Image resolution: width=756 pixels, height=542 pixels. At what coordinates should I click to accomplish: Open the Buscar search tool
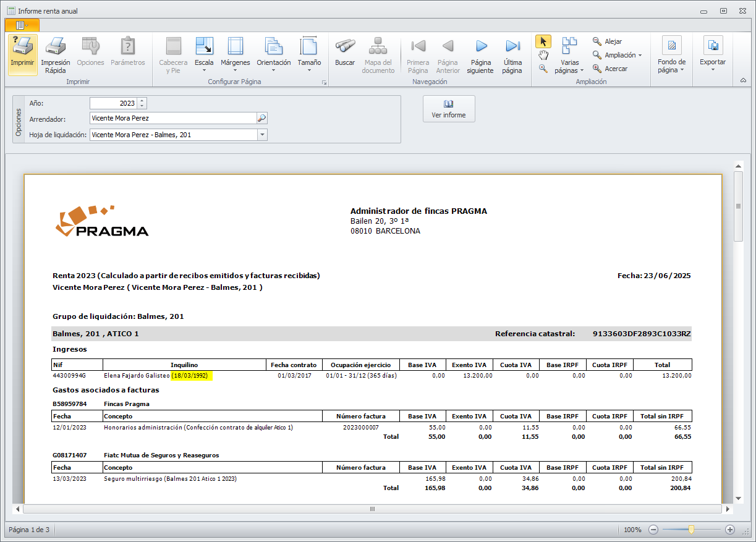click(345, 54)
